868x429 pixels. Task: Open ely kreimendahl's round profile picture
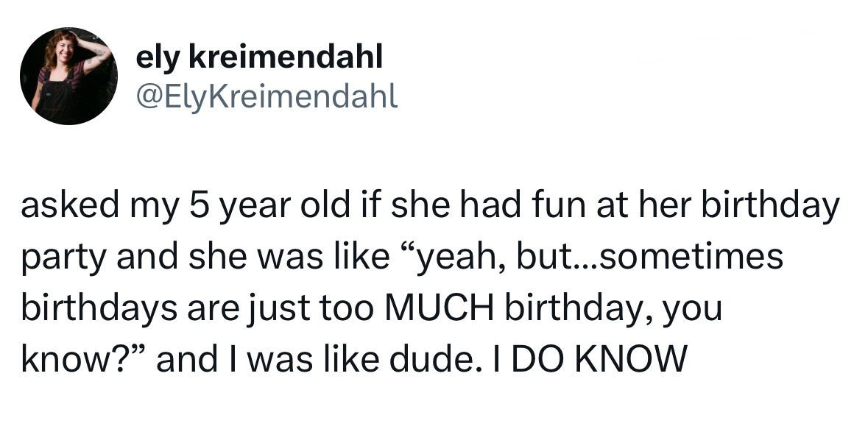pyautogui.click(x=68, y=76)
